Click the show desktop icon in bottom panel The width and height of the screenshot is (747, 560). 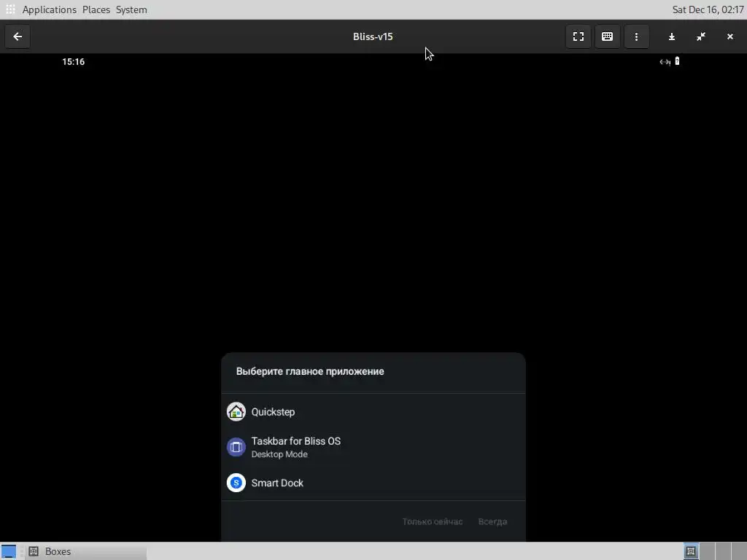point(9,551)
